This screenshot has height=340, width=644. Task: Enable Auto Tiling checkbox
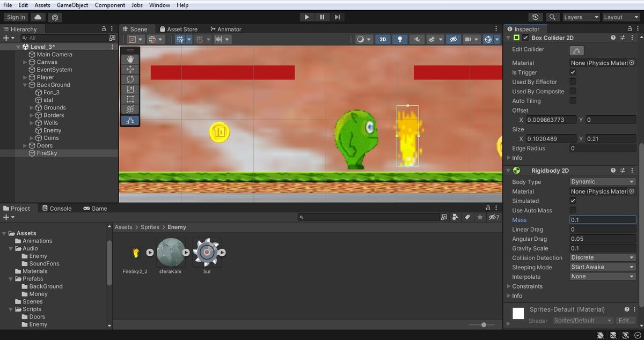pyautogui.click(x=573, y=101)
